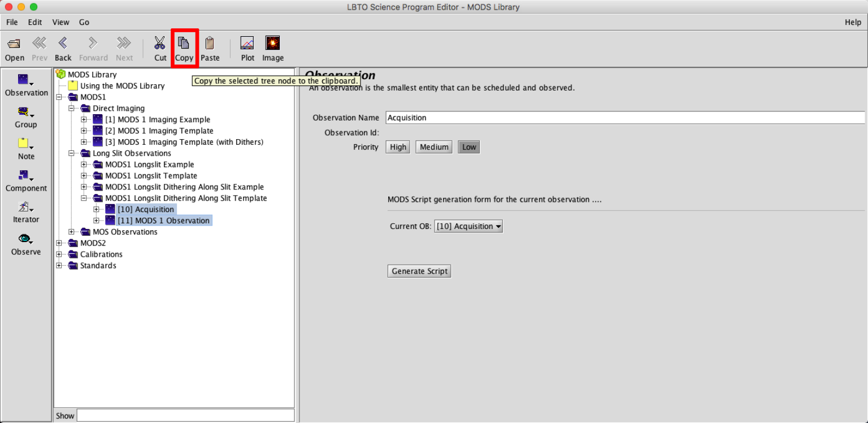Set priority to High
Viewport: 868px width, 423px height.
coord(398,147)
